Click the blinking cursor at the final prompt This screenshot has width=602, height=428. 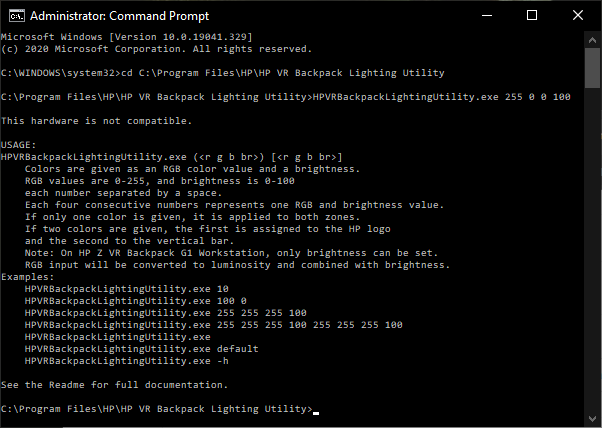pyautogui.click(x=316, y=411)
